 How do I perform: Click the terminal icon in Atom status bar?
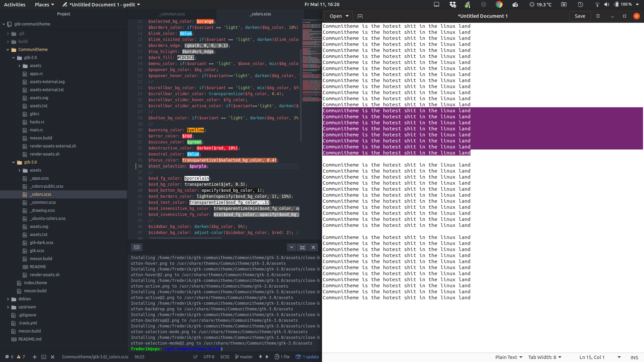44,357
